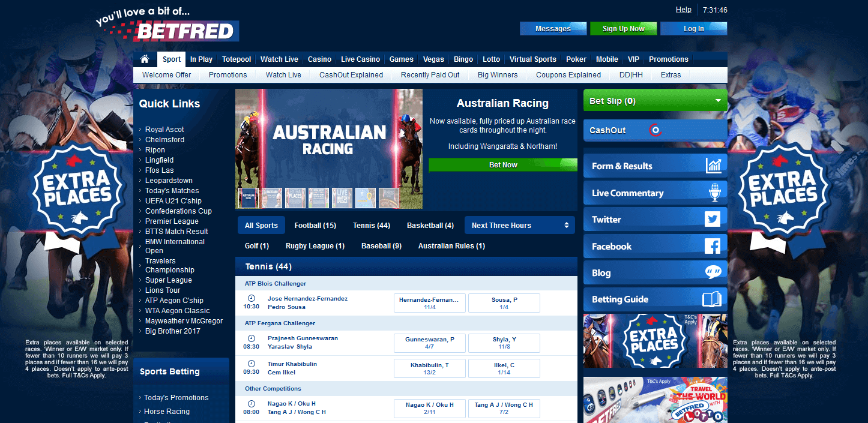Bet on Tang A J / Wong C H at 7/2
Image resolution: width=868 pixels, height=423 pixels.
pyautogui.click(x=504, y=409)
